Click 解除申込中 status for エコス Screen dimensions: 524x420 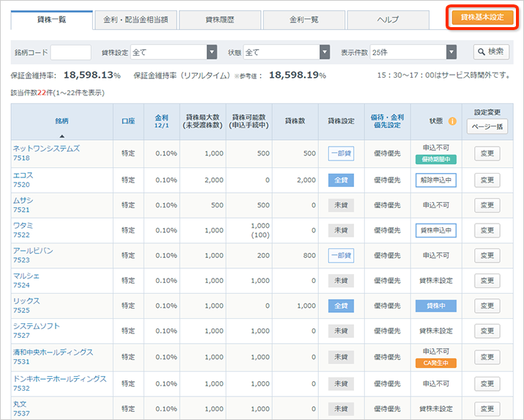click(435, 180)
